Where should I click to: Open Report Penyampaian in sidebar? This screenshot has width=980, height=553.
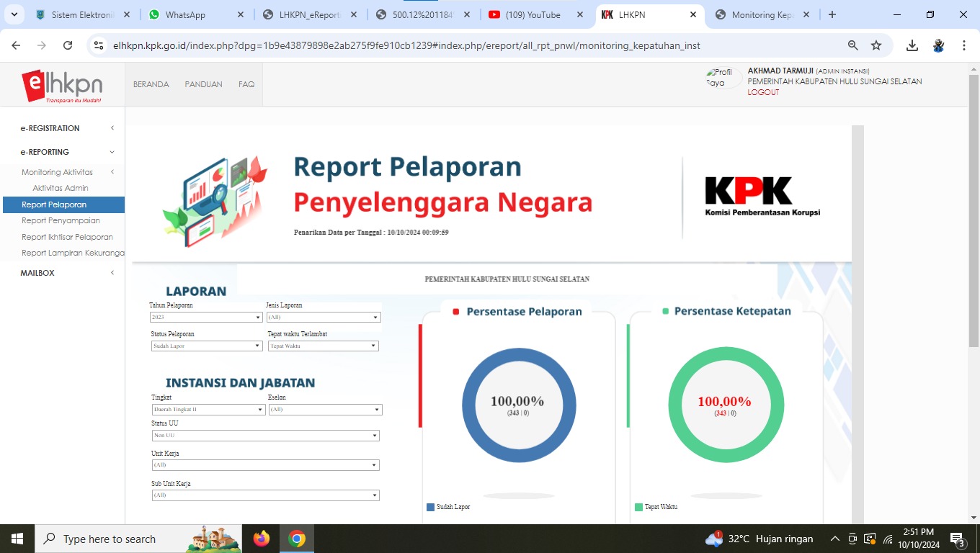[61, 220]
